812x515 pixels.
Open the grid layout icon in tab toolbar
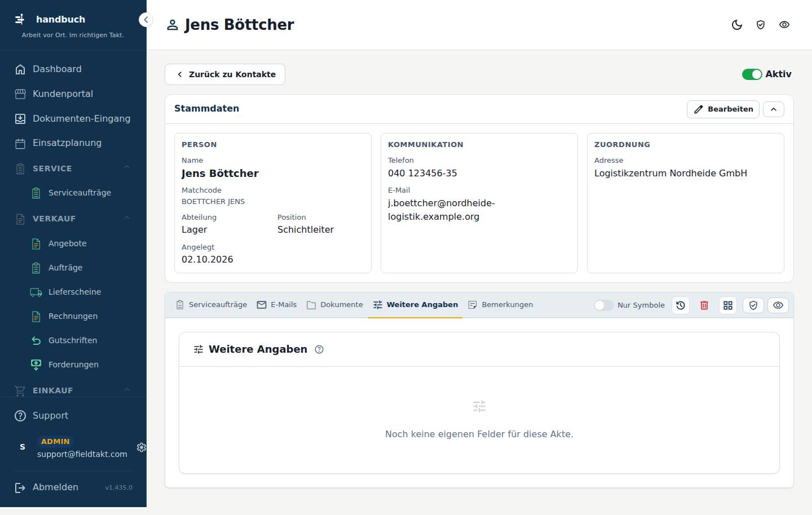(728, 305)
